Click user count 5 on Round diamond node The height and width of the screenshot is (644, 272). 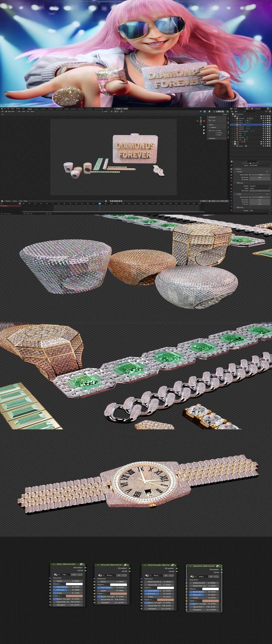119,576
